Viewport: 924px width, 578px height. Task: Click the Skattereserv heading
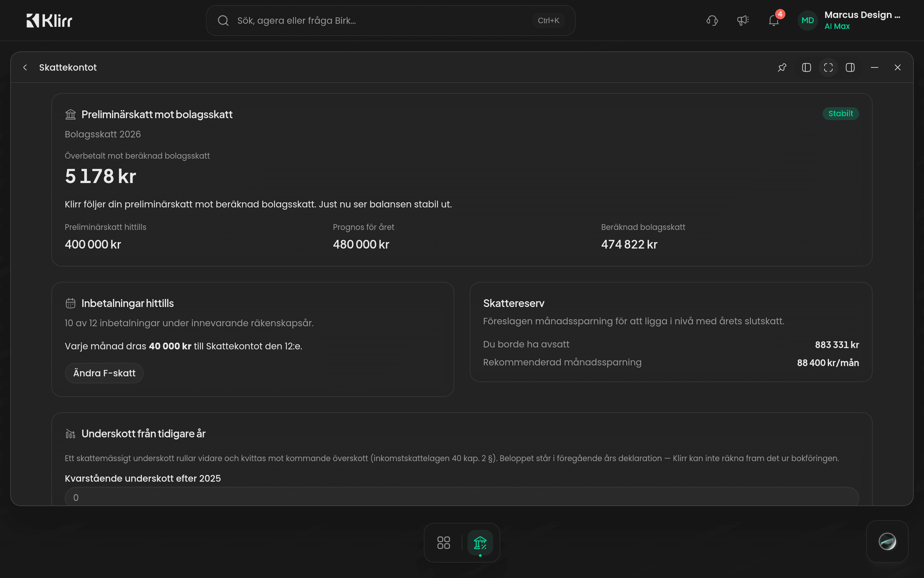pos(514,303)
